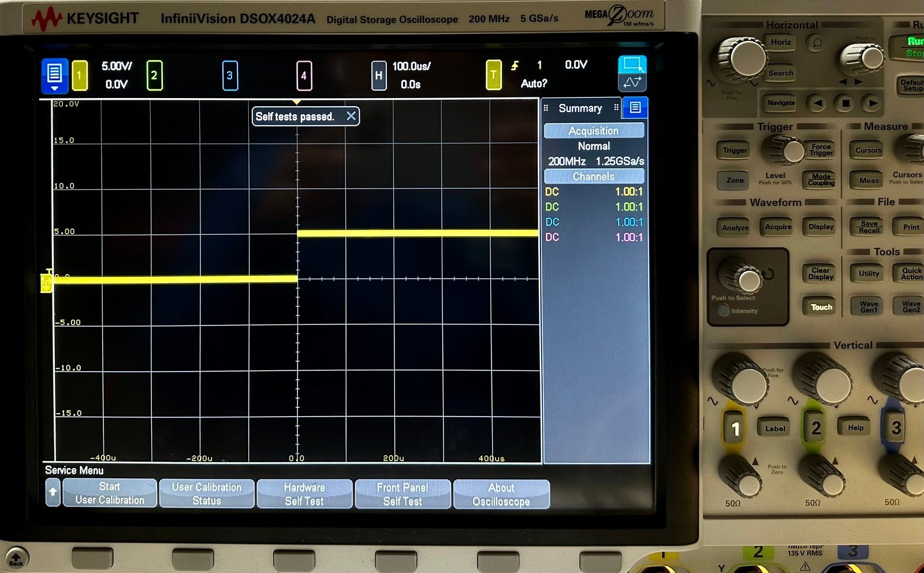Push the navigate stop square key
The height and width of the screenshot is (573, 924).
tap(845, 103)
